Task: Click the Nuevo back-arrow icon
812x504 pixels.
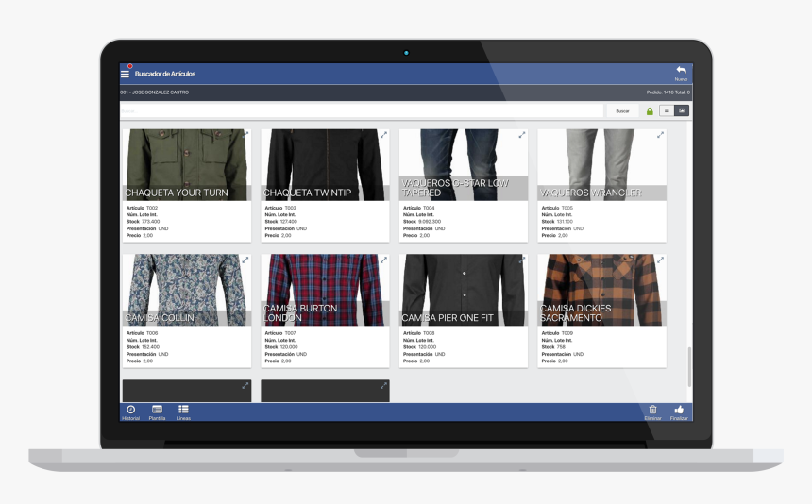Action: pyautogui.click(x=681, y=71)
